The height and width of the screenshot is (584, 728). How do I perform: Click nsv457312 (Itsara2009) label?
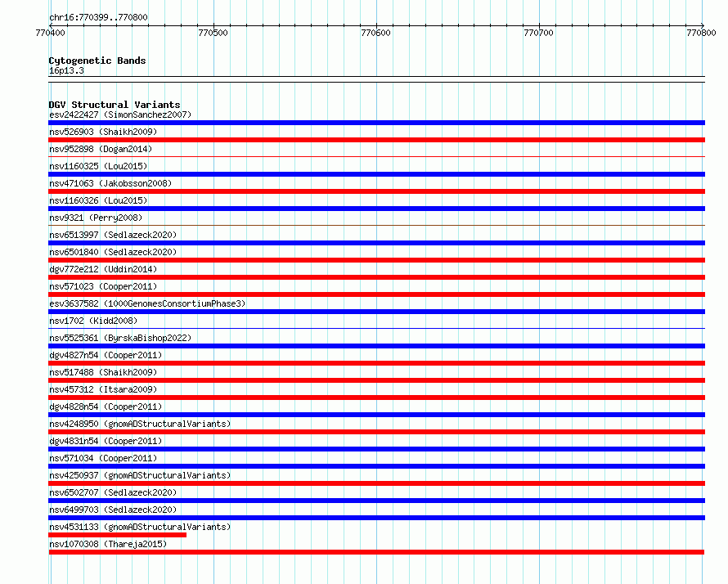[x=103, y=389]
